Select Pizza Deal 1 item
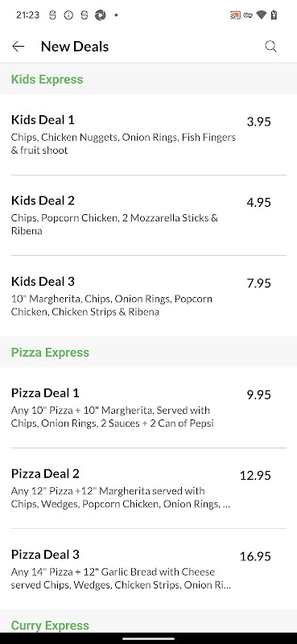This screenshot has width=297, height=644. 148,407
